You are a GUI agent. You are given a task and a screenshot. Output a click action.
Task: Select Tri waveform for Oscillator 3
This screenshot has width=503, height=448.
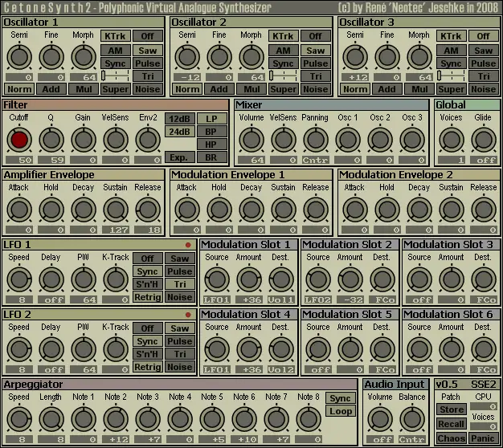[484, 76]
